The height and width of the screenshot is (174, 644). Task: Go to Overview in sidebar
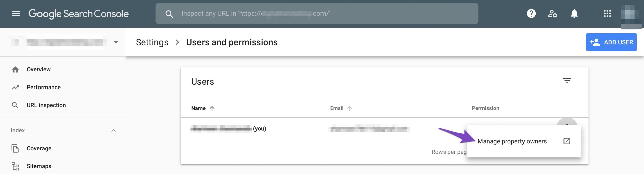pyautogui.click(x=38, y=69)
